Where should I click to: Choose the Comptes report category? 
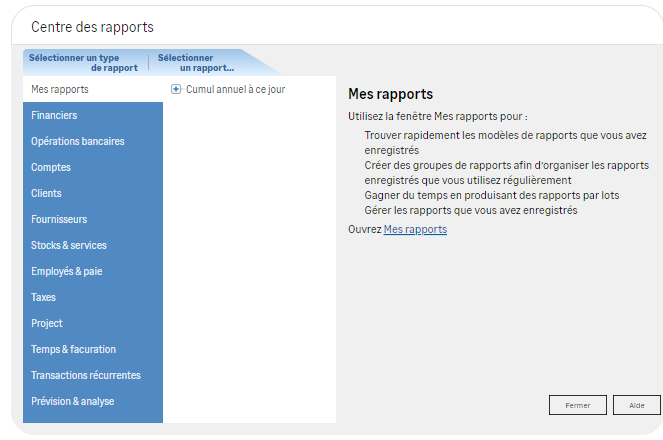click(x=93, y=167)
